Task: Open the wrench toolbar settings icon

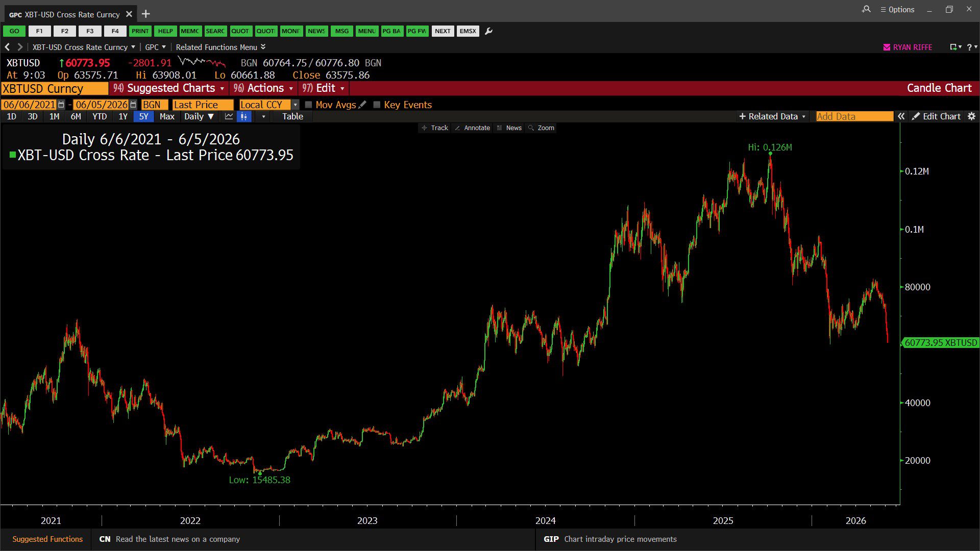Action: pyautogui.click(x=488, y=31)
